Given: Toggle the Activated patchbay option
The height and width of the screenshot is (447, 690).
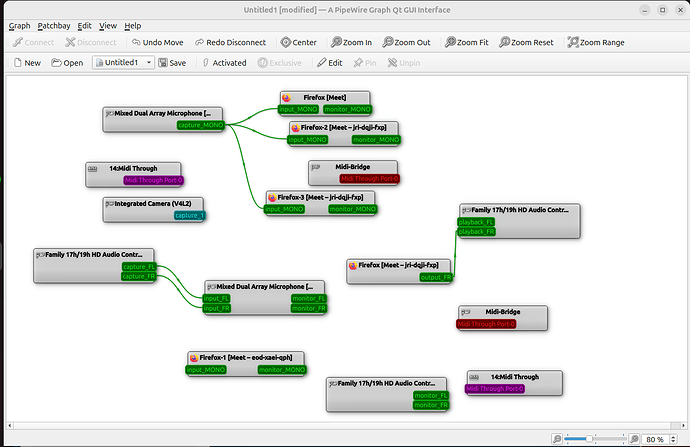Looking at the screenshot, I should coord(224,63).
